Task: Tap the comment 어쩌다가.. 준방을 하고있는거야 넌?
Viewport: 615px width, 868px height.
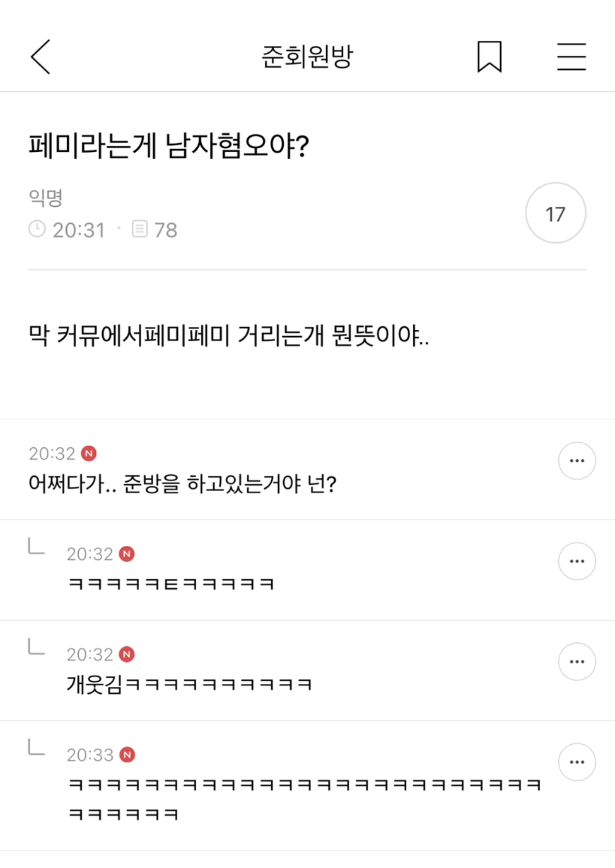Action: (x=183, y=484)
